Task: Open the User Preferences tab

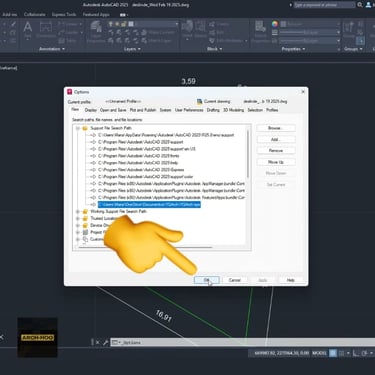Action: point(189,110)
